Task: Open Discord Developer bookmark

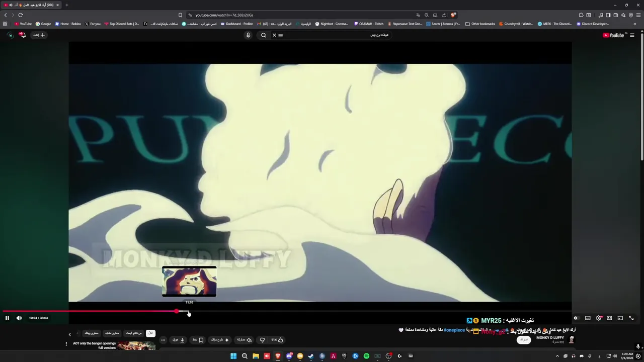Action: (593, 24)
